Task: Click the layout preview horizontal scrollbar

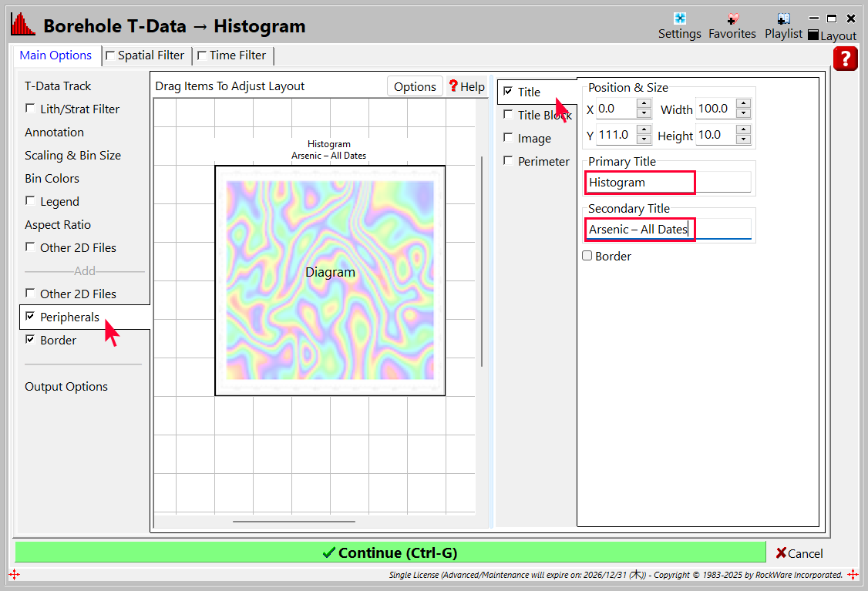Action: 294,522
